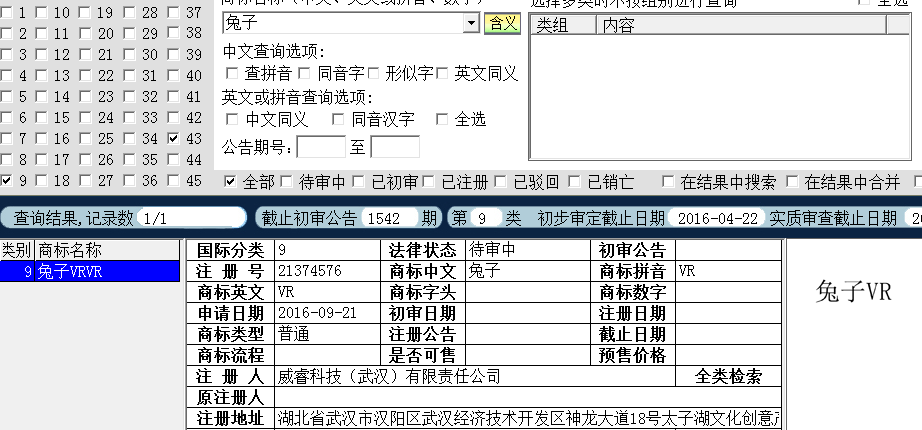
Task: Open the trademark name dropdown arrow
Action: (471, 24)
